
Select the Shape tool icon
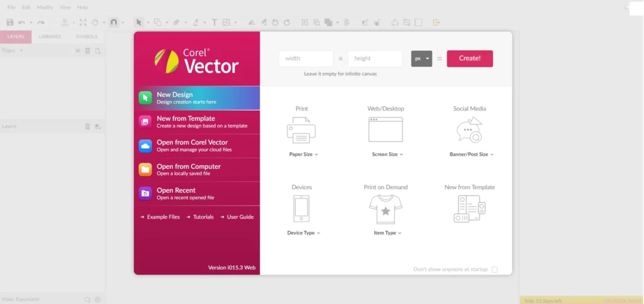[x=157, y=23]
